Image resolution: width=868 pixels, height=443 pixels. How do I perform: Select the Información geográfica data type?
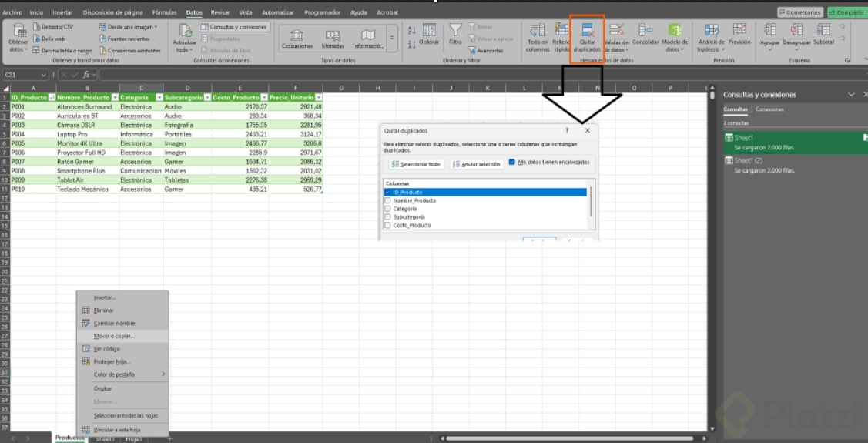(368, 39)
